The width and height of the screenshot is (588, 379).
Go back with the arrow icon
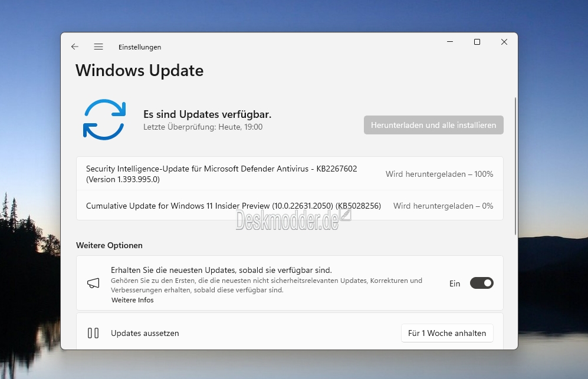tap(75, 47)
